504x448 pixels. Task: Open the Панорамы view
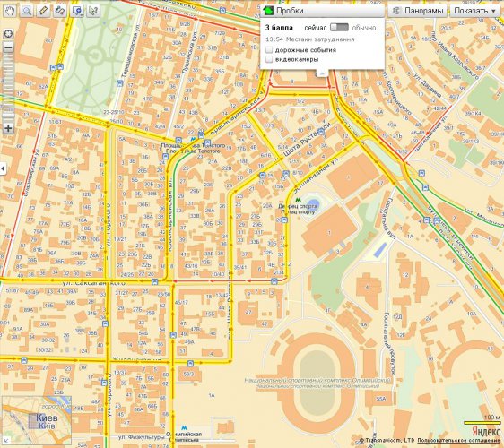417,11
